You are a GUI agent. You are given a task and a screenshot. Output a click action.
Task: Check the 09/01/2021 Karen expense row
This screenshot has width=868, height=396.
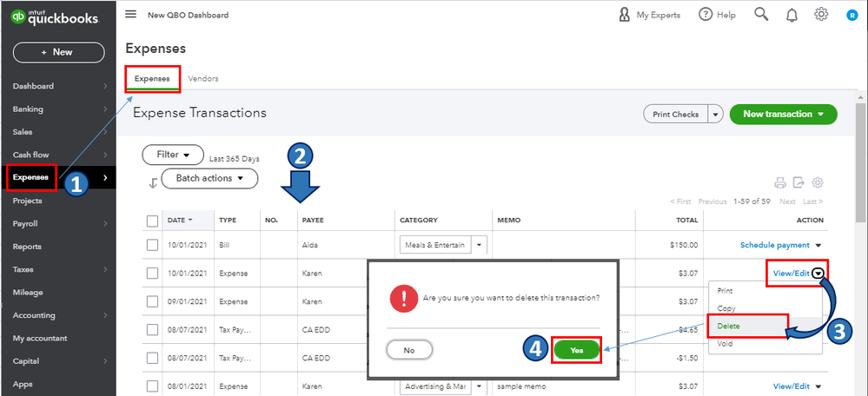click(152, 301)
